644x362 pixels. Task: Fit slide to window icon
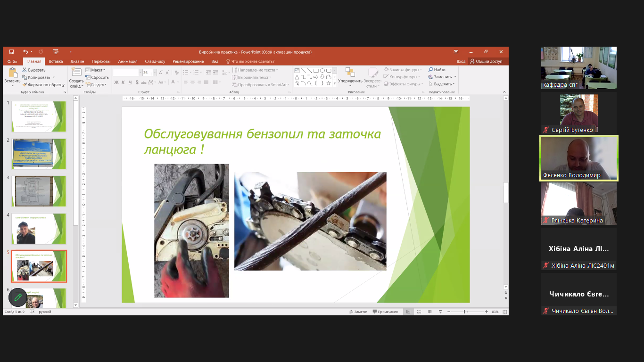[x=505, y=312]
